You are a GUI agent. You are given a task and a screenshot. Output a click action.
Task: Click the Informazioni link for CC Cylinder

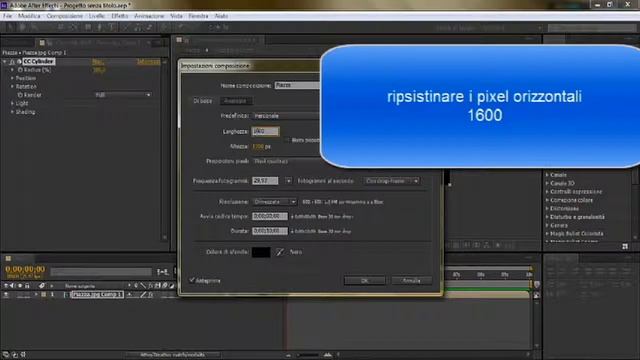pyautogui.click(x=148, y=62)
